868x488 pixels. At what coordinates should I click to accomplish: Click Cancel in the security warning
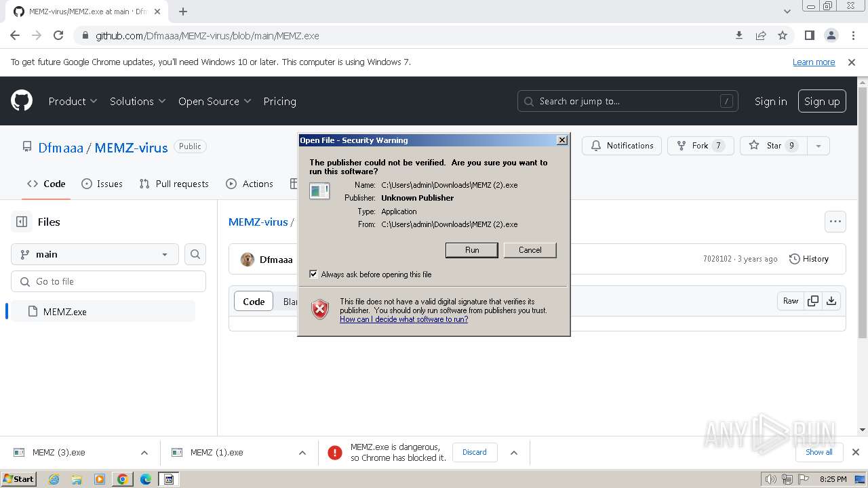(x=530, y=250)
